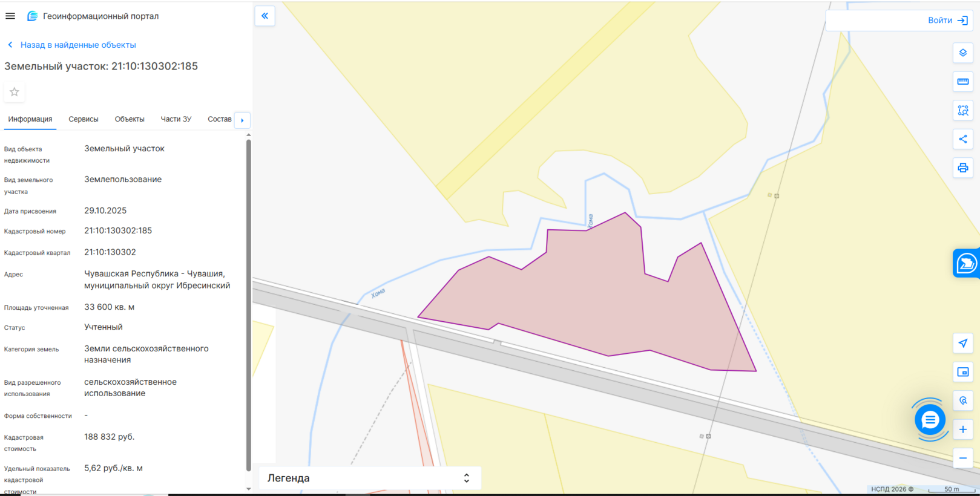Viewport: 980px width, 496px height.
Task: Open the map layers tool
Action: coord(962,53)
